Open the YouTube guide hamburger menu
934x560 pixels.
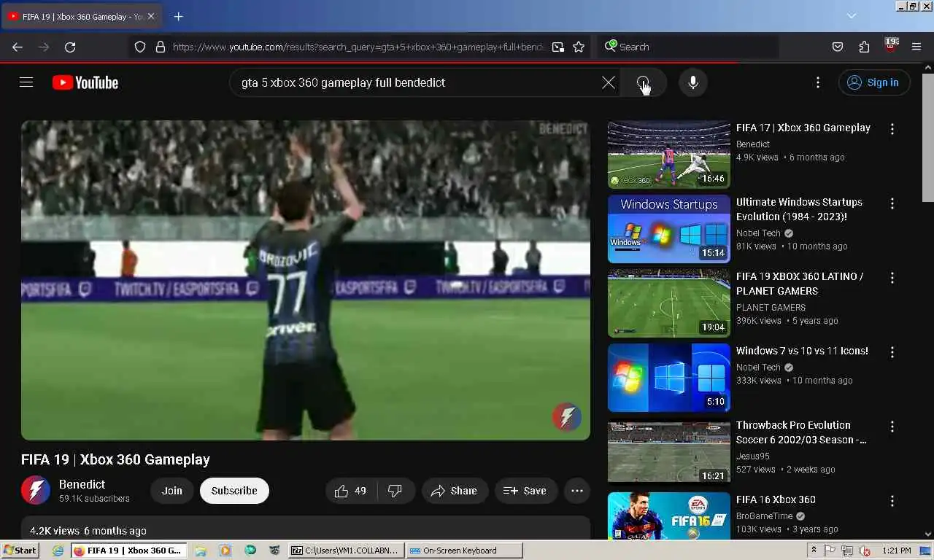[x=26, y=82]
